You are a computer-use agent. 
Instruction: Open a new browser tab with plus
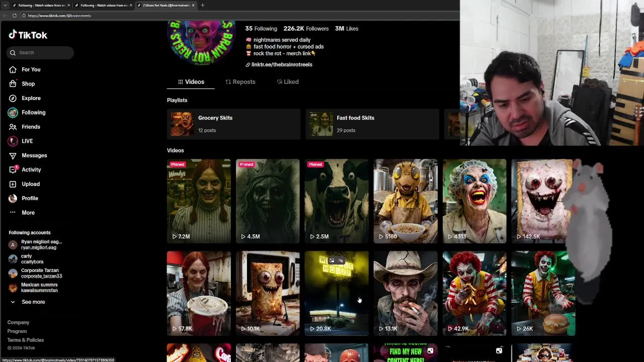coord(202,5)
